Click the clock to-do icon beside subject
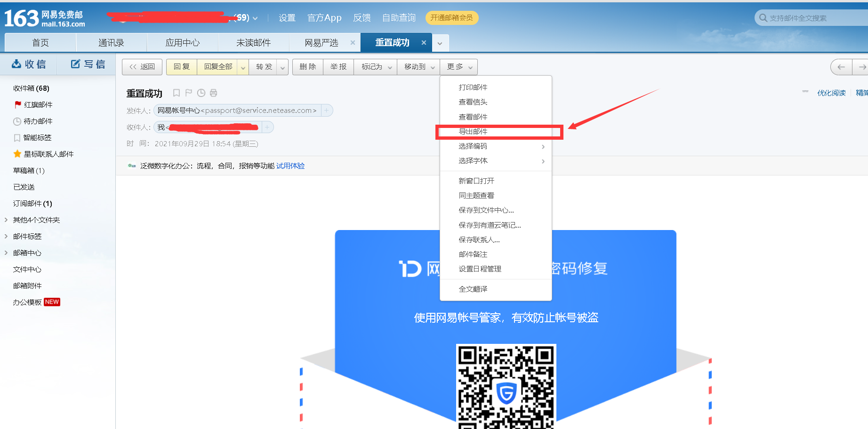Image resolution: width=868 pixels, height=429 pixels. pyautogui.click(x=201, y=93)
